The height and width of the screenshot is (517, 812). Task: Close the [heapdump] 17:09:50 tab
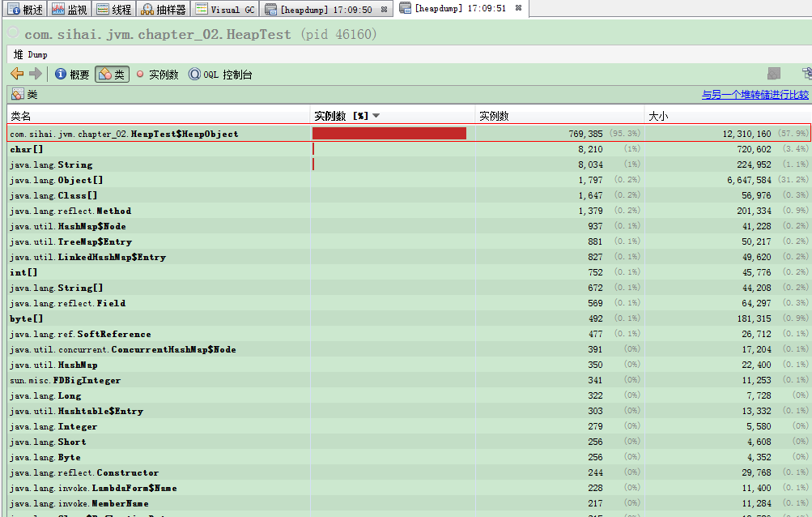(384, 10)
